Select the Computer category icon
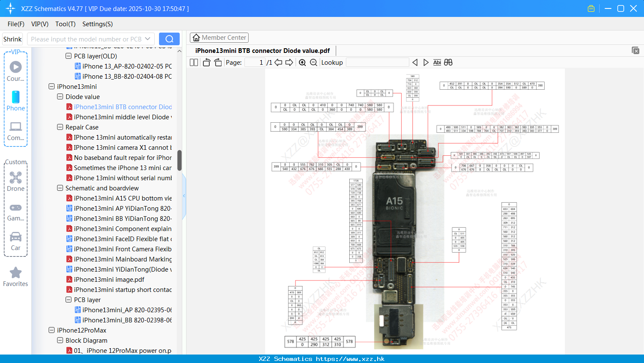Screen dimensions: 644x363 point(16,131)
